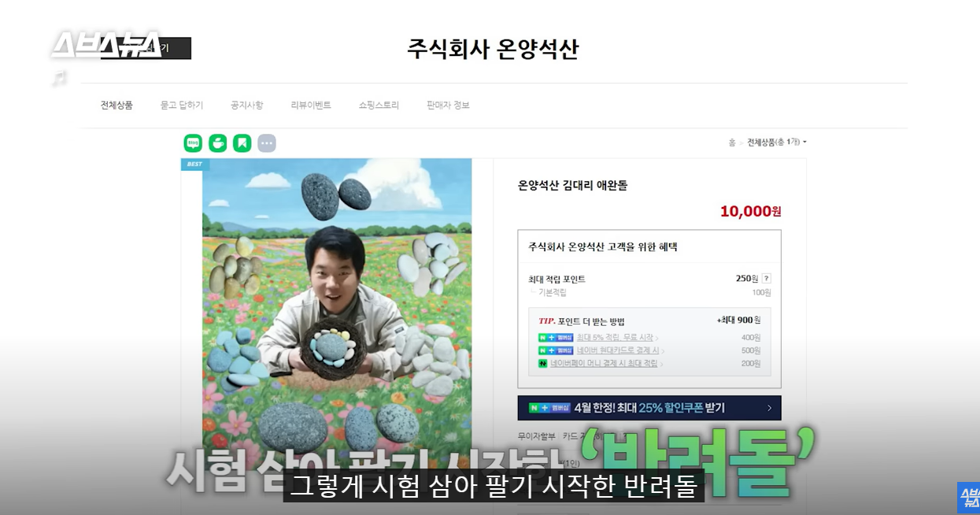The image size is (980, 515).
Task: Open the 묻고 답하기 tab
Action: coord(182,105)
